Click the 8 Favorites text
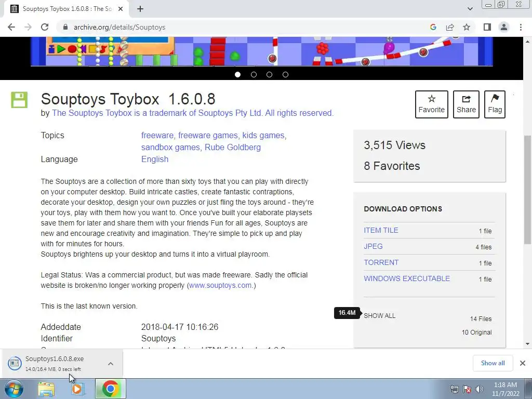Image resolution: width=532 pixels, height=399 pixels. pyautogui.click(x=392, y=166)
